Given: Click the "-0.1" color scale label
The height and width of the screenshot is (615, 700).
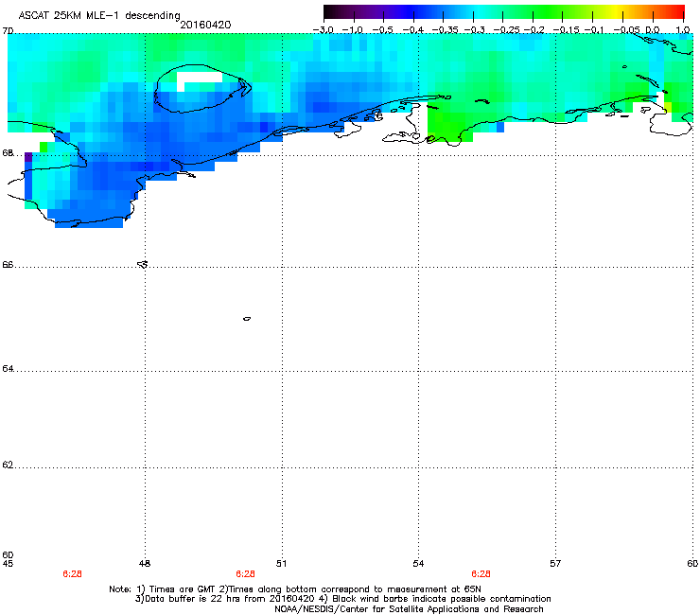Looking at the screenshot, I should click(x=594, y=30).
